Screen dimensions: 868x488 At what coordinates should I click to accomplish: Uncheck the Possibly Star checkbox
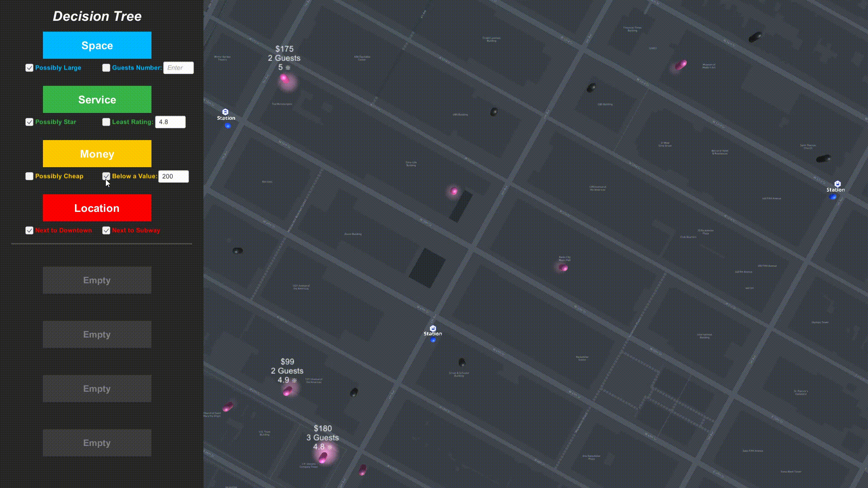click(29, 122)
